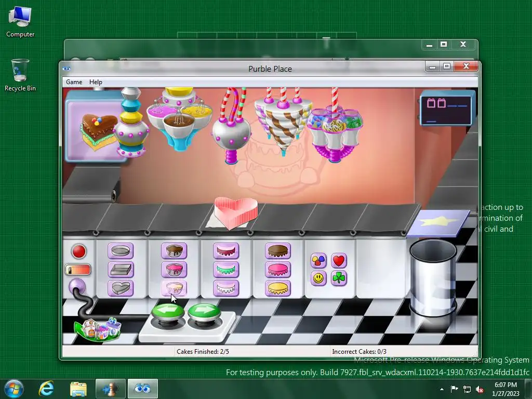Image resolution: width=532 pixels, height=399 pixels.
Task: Click the pink heart cake on conveyor
Action: click(236, 213)
